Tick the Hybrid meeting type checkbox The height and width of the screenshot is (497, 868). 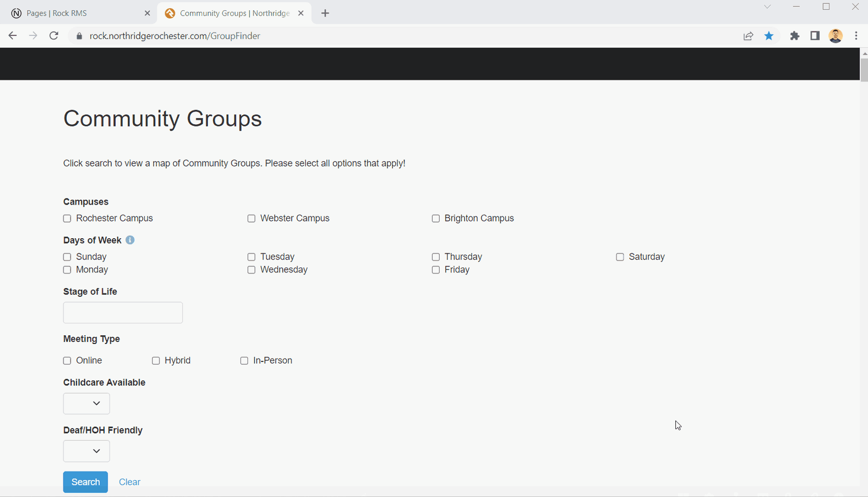156,361
